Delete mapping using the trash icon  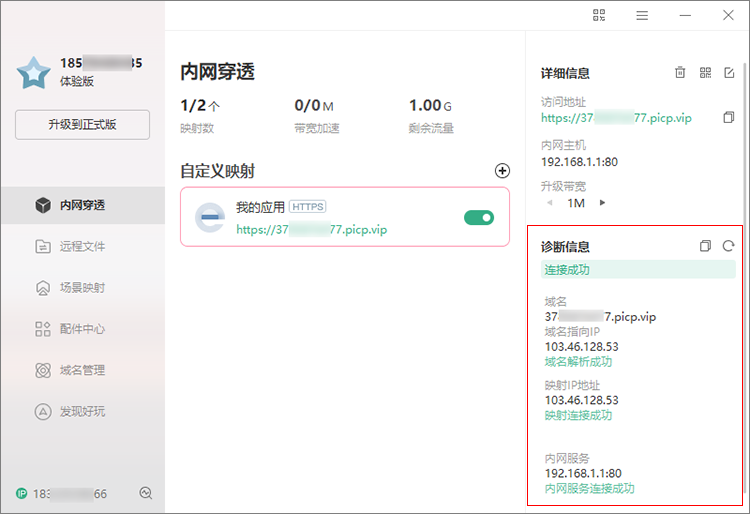pyautogui.click(x=680, y=73)
